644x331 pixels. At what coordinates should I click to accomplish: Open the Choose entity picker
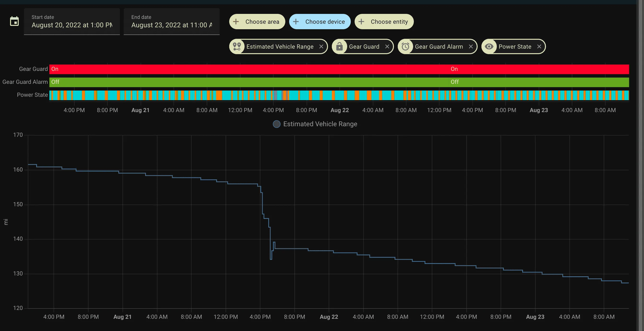pos(384,22)
